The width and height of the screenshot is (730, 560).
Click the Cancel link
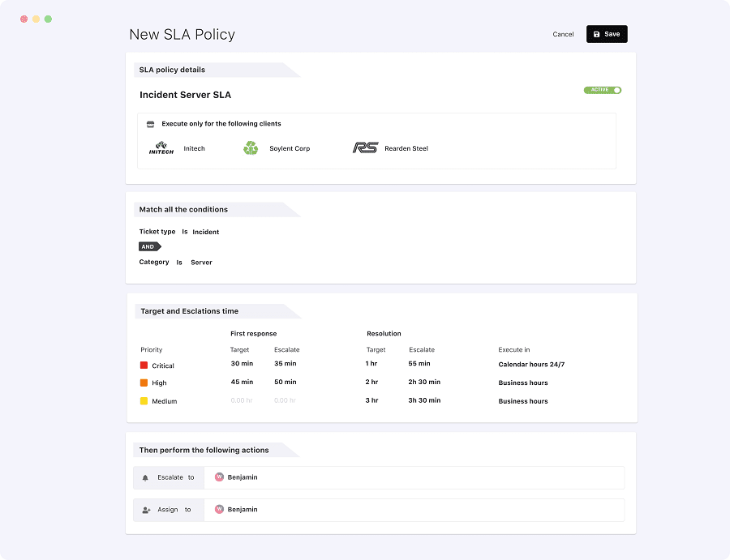(563, 34)
